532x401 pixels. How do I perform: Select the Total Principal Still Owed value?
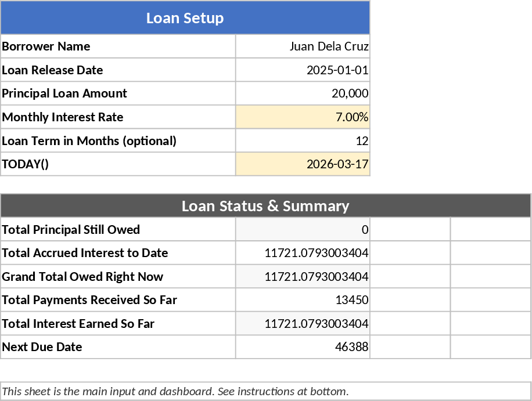pos(303,230)
